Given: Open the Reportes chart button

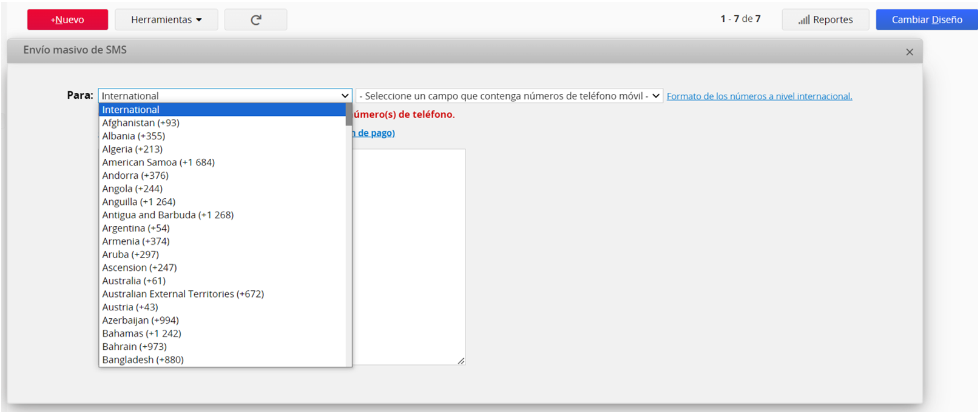Looking at the screenshot, I should pos(825,20).
